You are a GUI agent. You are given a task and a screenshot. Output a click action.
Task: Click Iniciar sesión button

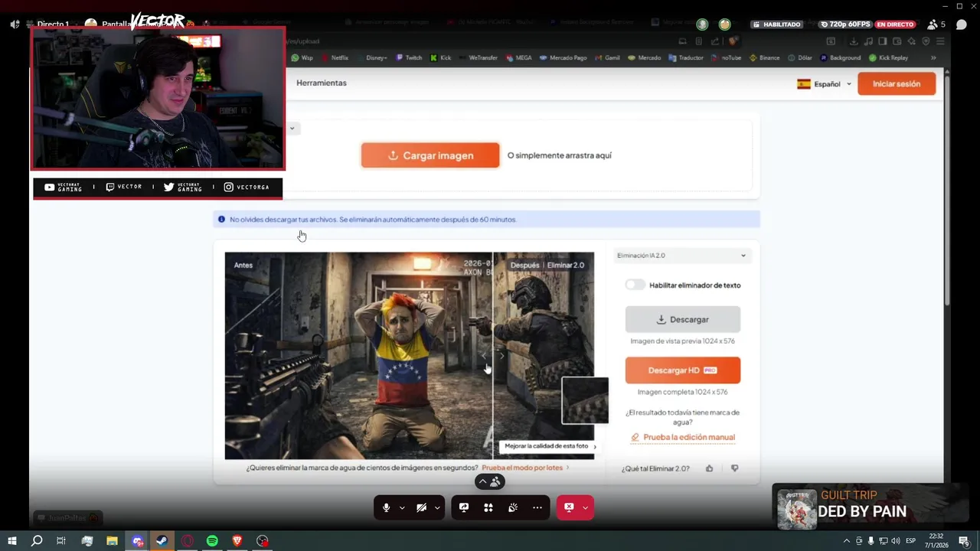897,83
